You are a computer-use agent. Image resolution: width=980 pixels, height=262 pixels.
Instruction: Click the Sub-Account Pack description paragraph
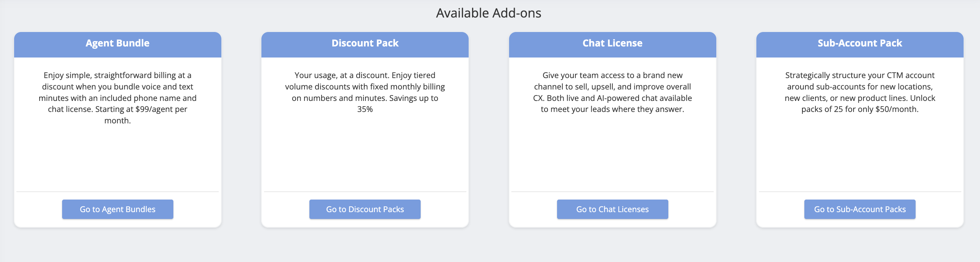click(x=860, y=92)
